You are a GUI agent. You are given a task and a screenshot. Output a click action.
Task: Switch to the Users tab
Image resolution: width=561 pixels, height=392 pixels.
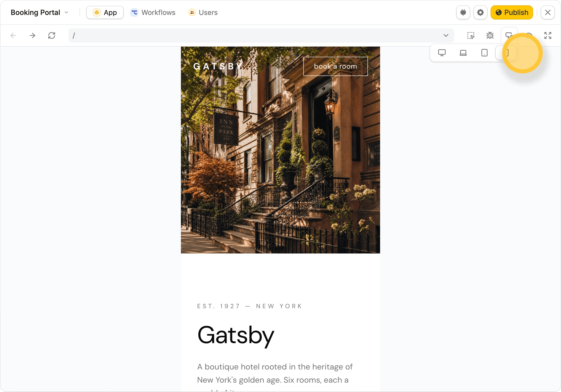click(203, 12)
